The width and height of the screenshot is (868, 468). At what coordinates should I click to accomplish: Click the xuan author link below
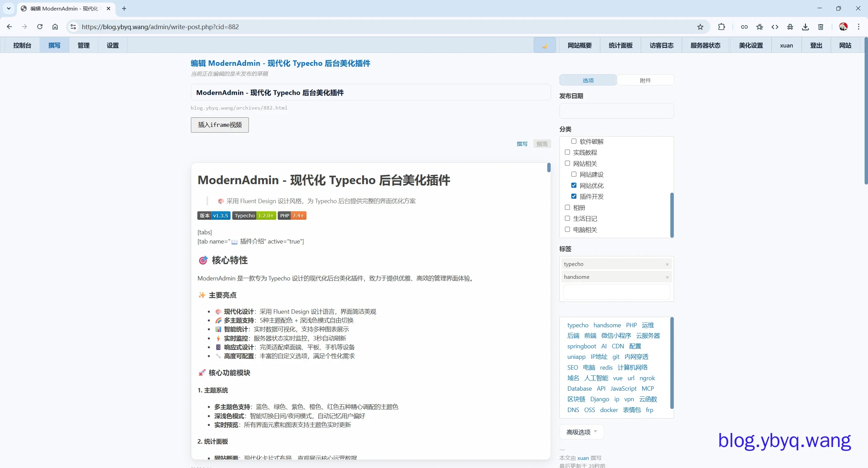tap(583, 458)
